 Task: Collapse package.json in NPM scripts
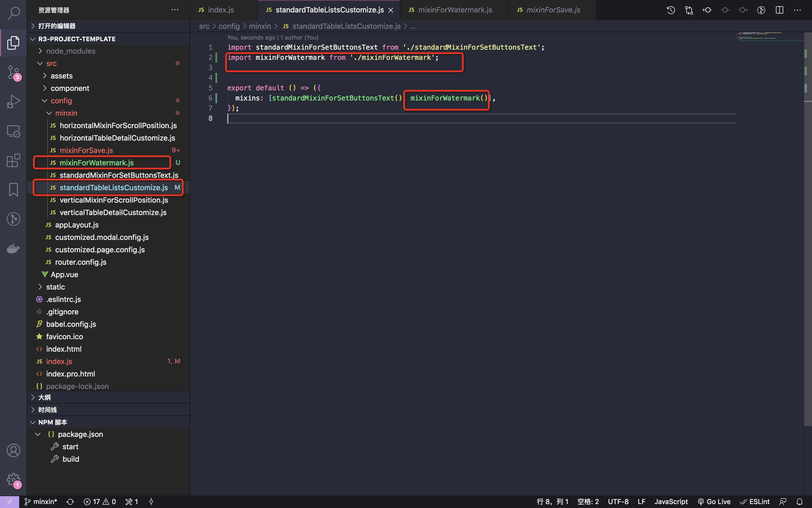108,434
